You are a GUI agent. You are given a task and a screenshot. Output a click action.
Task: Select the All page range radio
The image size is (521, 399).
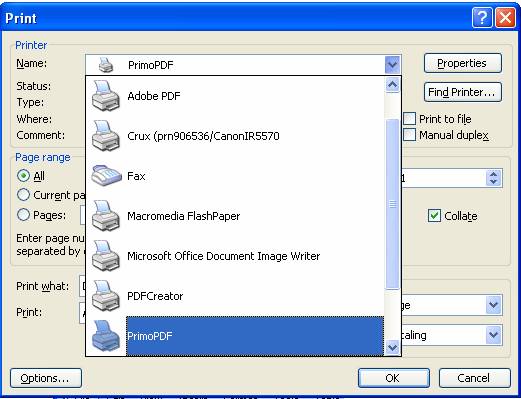coord(23,176)
